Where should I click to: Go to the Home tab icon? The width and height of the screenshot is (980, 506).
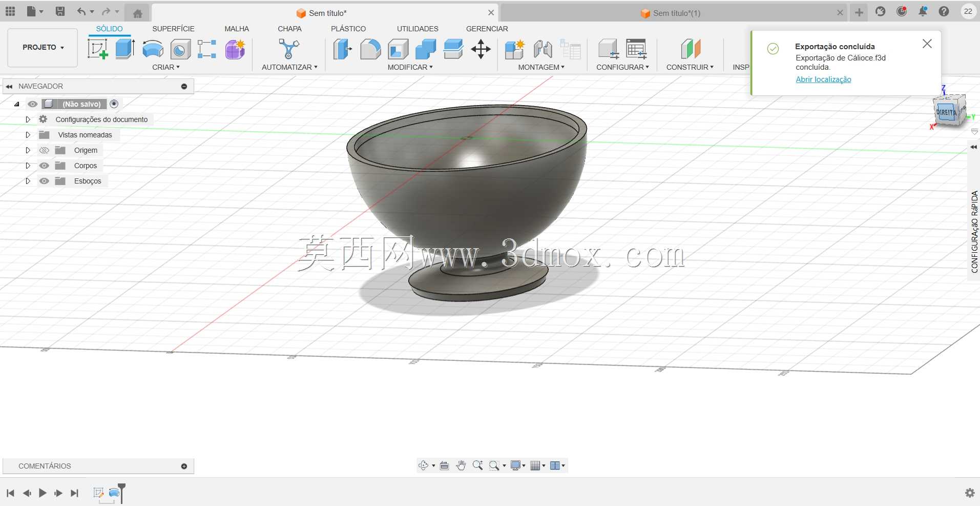coord(137,13)
